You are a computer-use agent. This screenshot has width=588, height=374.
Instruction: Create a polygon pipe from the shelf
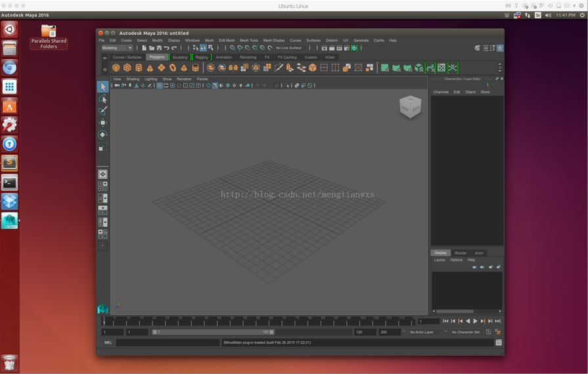pyautogui.click(x=195, y=68)
